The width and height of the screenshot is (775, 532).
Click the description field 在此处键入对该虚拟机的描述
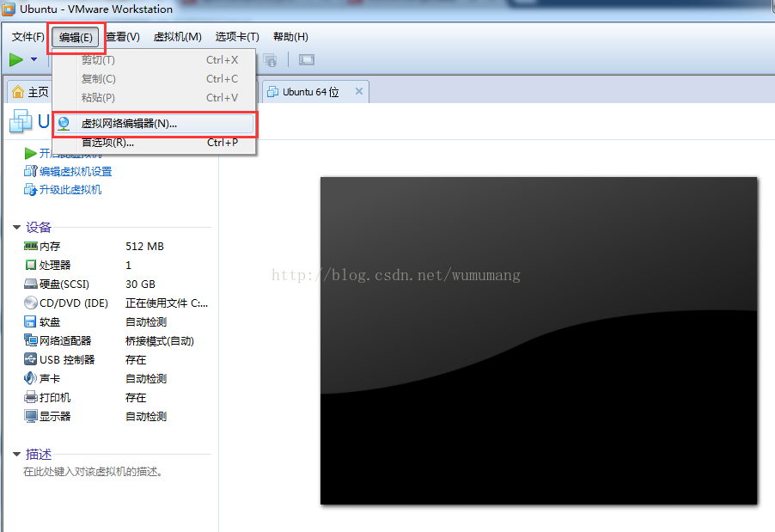tap(93, 472)
